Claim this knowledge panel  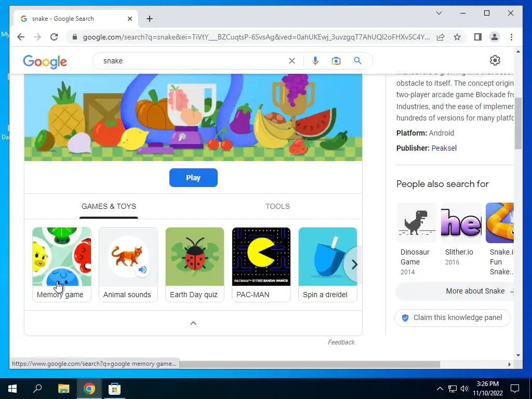pyautogui.click(x=453, y=317)
